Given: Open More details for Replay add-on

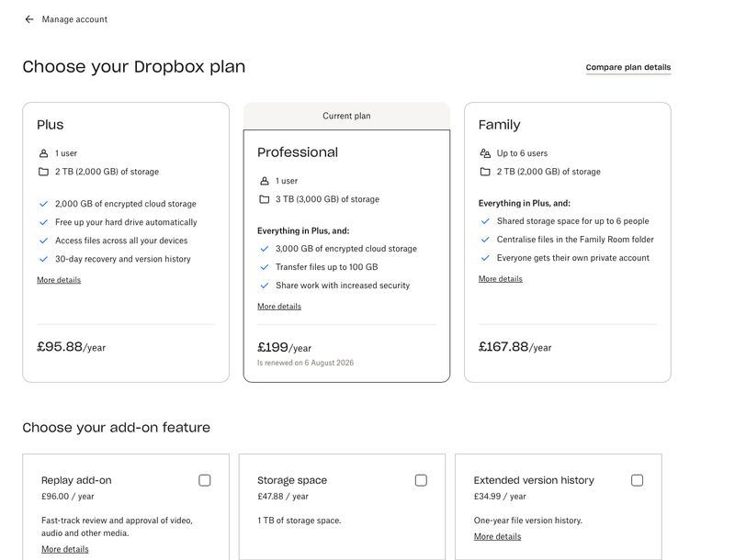Looking at the screenshot, I should coord(65,549).
